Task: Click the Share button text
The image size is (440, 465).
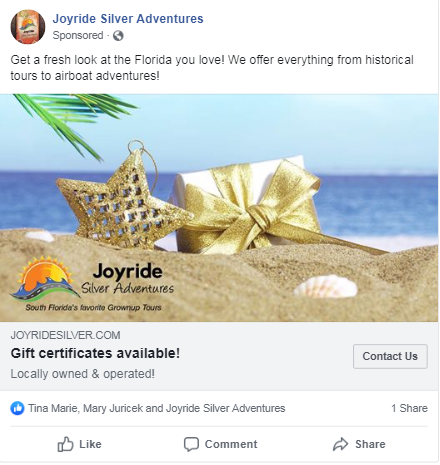Action: pos(370,444)
